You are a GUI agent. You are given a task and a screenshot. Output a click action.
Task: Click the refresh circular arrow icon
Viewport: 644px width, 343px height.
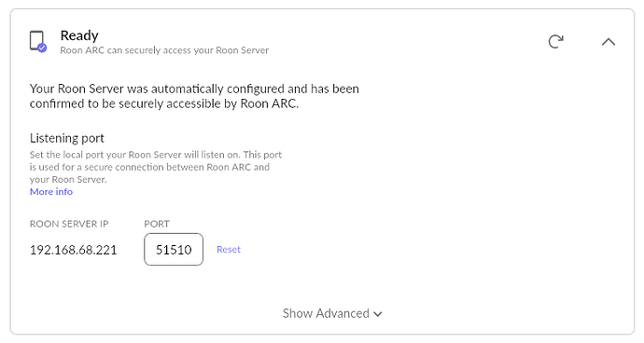555,41
